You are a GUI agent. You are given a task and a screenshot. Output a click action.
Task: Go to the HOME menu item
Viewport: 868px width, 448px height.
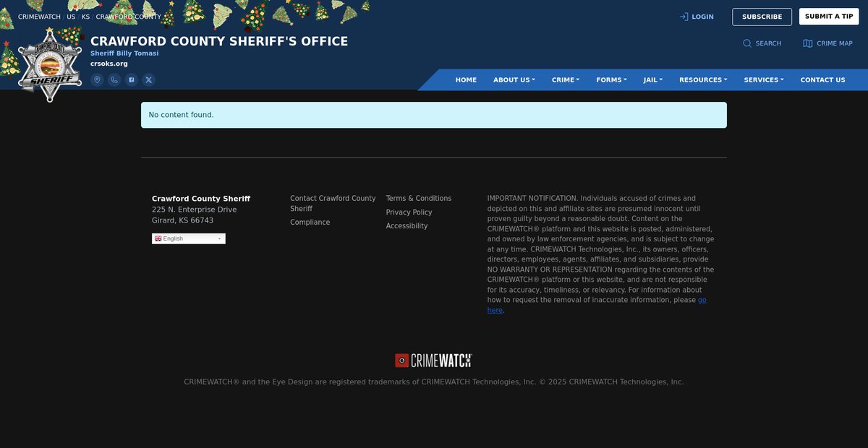coord(466,79)
